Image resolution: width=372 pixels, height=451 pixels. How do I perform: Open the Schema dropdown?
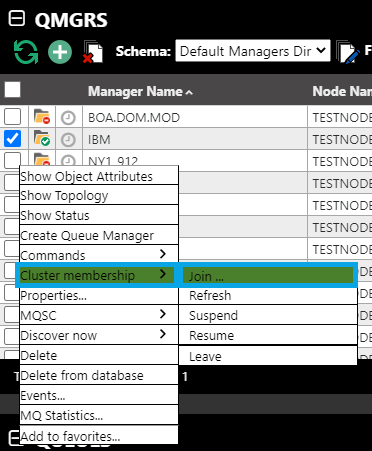253,51
